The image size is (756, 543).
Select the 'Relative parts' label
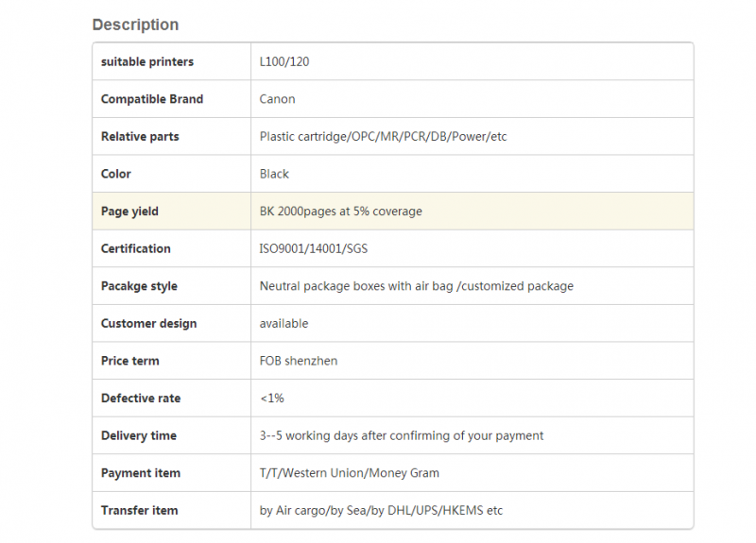140,136
